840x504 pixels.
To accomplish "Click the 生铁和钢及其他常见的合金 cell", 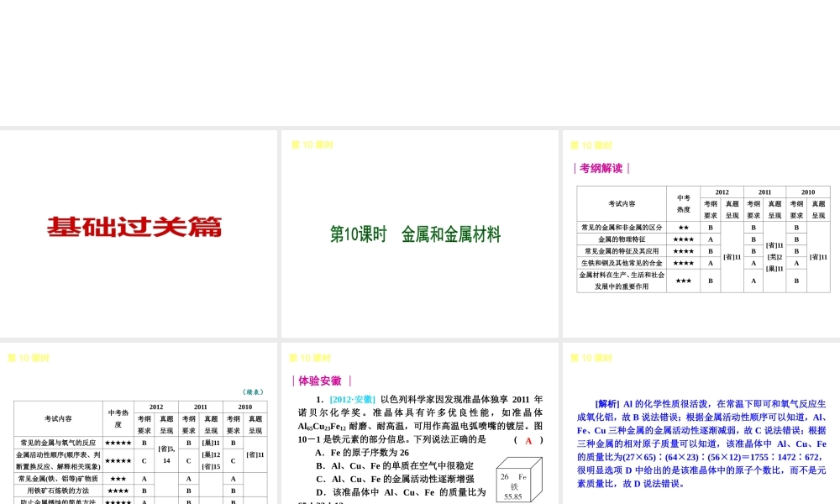I will click(622, 263).
